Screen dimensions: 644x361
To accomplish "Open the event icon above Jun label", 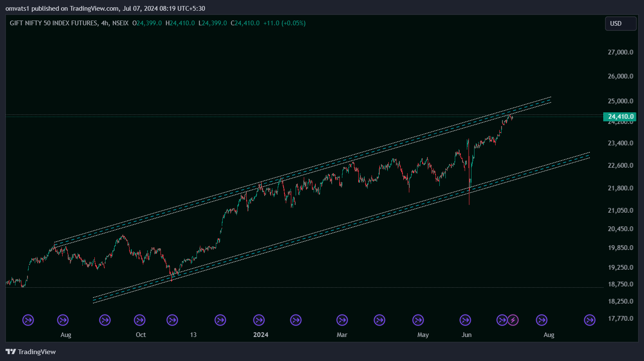I will pos(465,320).
